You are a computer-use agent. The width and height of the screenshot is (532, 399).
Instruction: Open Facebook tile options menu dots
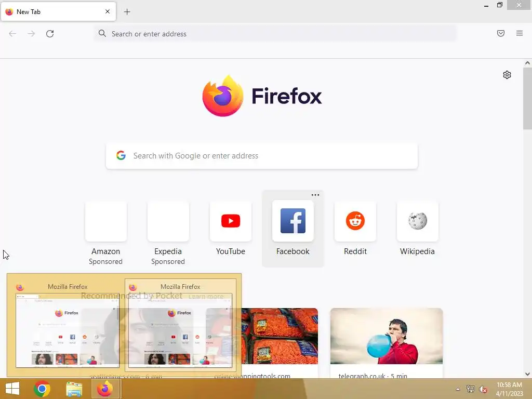pos(315,195)
